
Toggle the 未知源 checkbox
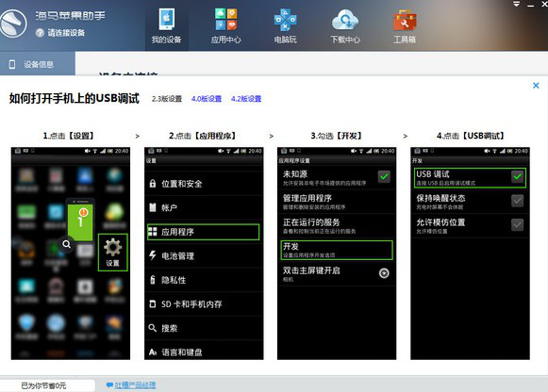coord(384,176)
